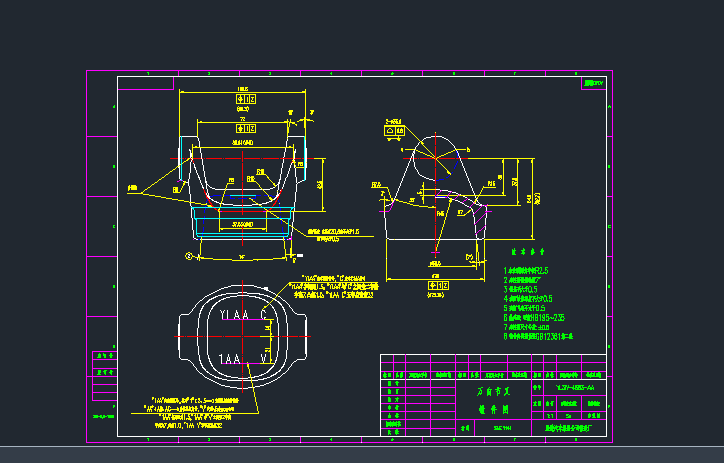Click the magenta hatched section in side view
This screenshot has width=724, height=463.
tap(480, 215)
